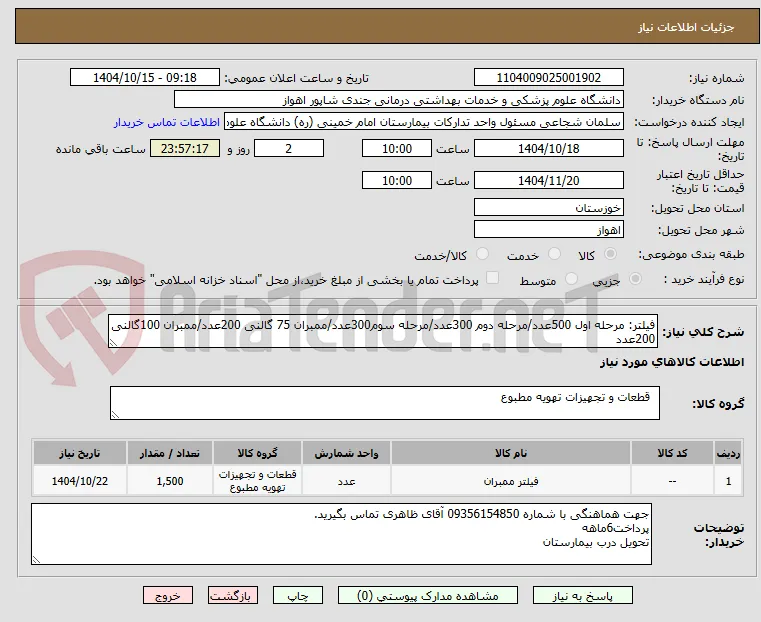This screenshot has width=761, height=622.
Task: Open 'اطلاعات تماس خریدار' link
Action: (167, 122)
